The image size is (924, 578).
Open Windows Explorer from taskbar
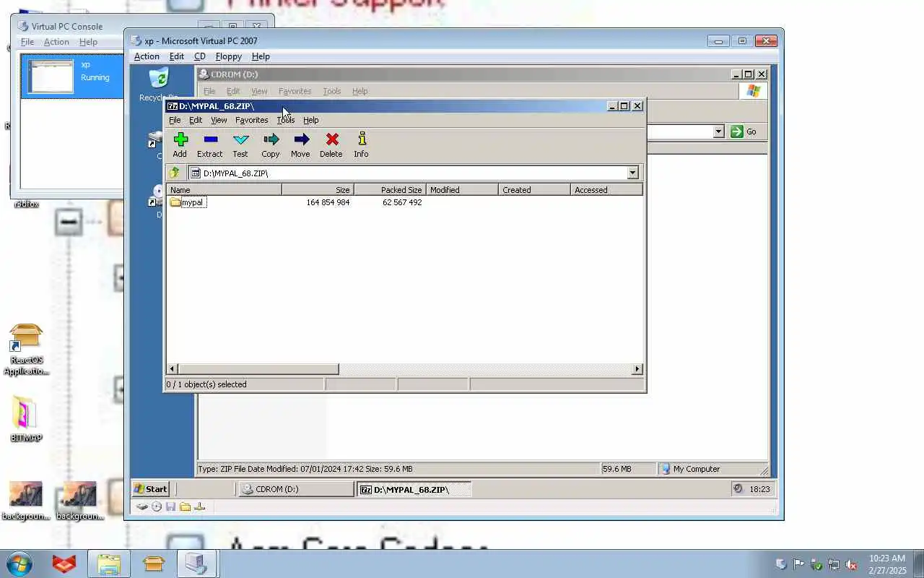(x=109, y=564)
